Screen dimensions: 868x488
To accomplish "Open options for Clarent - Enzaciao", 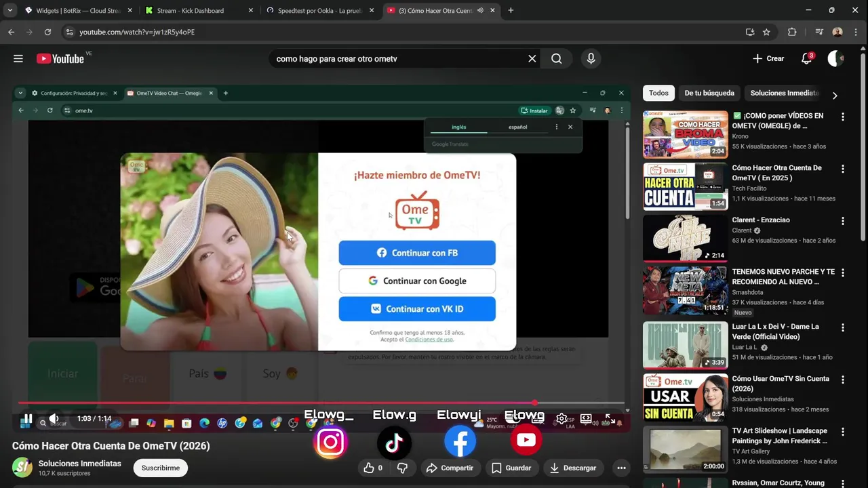I will tap(843, 221).
